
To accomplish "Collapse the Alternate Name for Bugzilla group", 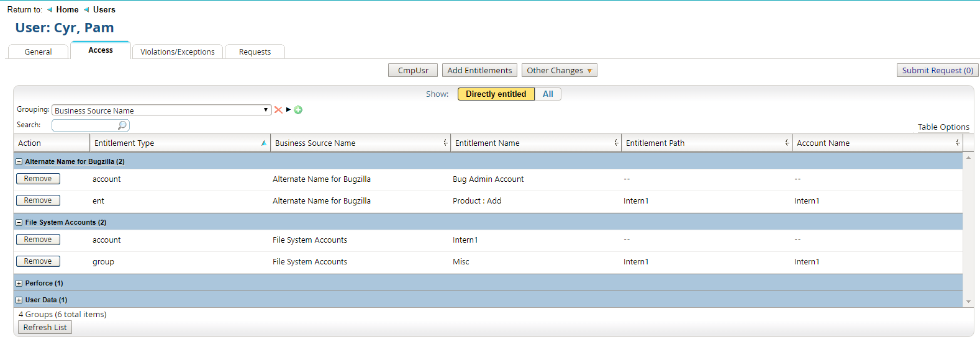I will point(19,161).
